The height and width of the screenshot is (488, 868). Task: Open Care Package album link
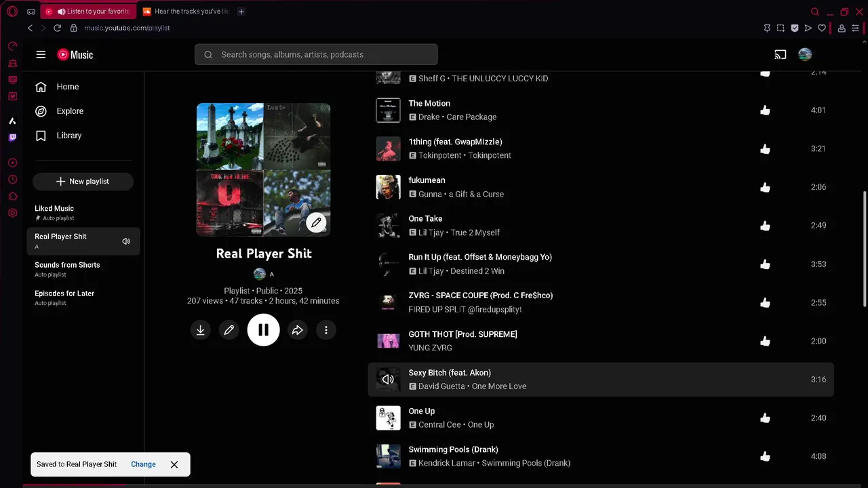(x=471, y=117)
